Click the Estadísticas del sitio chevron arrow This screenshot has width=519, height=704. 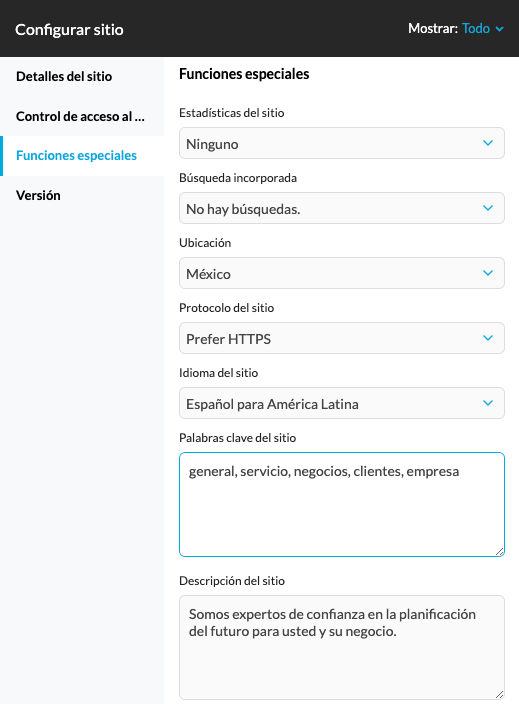point(488,143)
